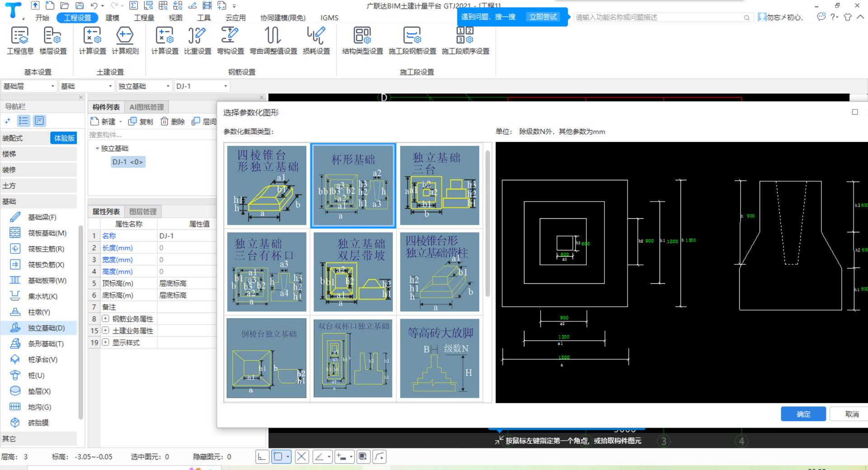Open the 基础 category dropdown
868x470 pixels.
tap(86, 86)
